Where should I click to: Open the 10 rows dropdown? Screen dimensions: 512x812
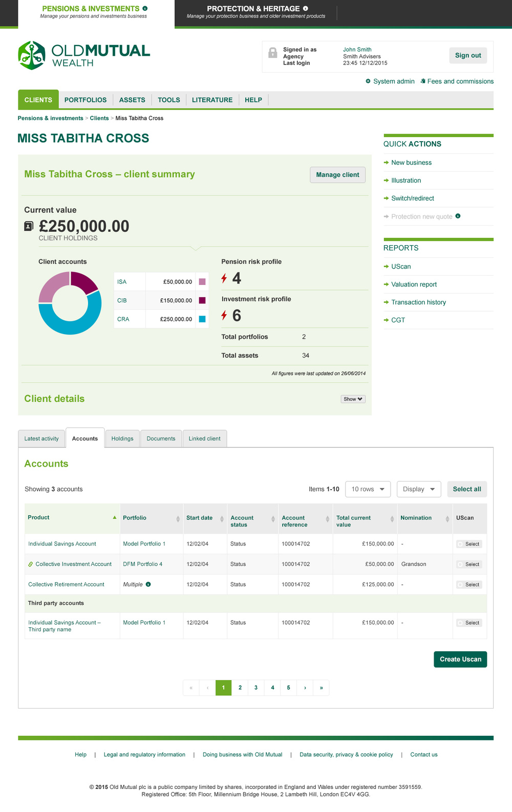(368, 489)
